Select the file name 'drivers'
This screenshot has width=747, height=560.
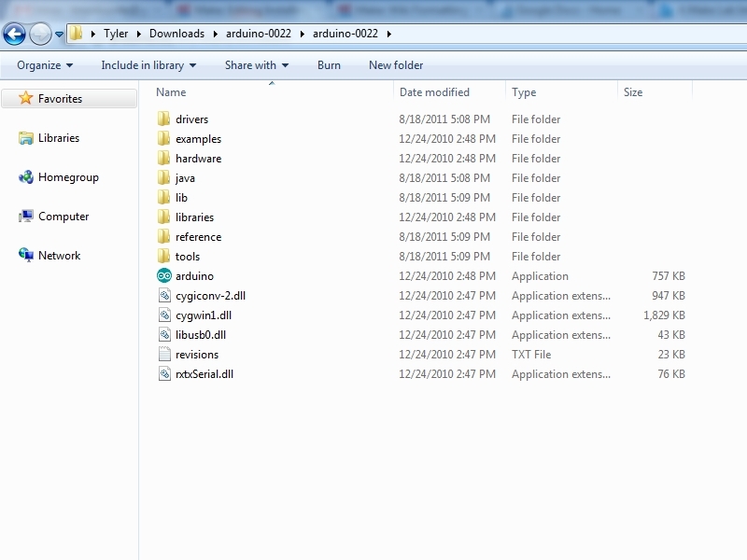(192, 119)
